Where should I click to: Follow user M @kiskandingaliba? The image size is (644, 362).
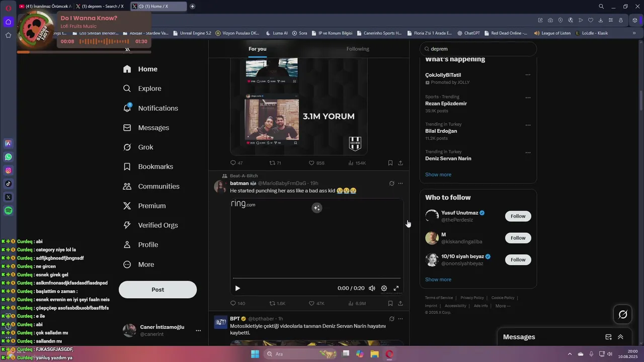518,238
